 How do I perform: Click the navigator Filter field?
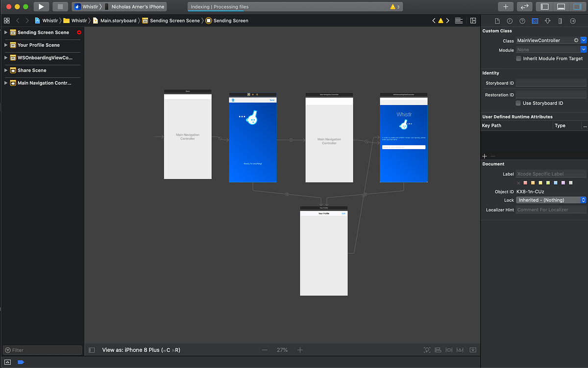(42, 350)
